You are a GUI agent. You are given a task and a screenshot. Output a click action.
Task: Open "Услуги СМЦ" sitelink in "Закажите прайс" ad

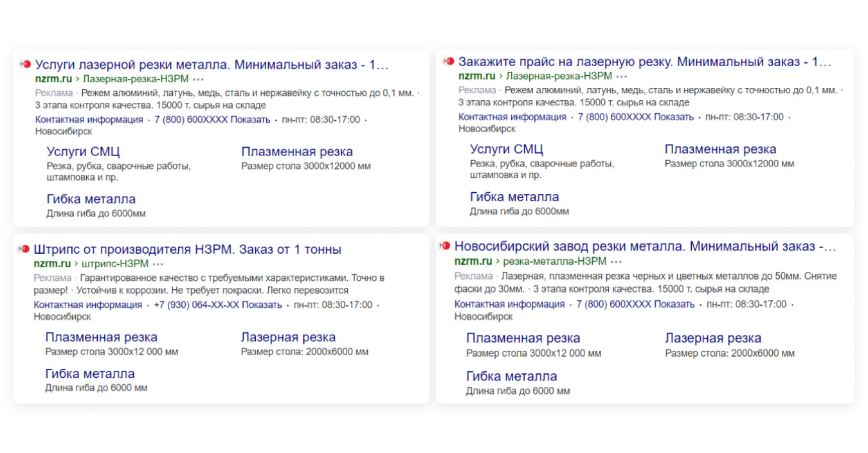[x=506, y=149]
